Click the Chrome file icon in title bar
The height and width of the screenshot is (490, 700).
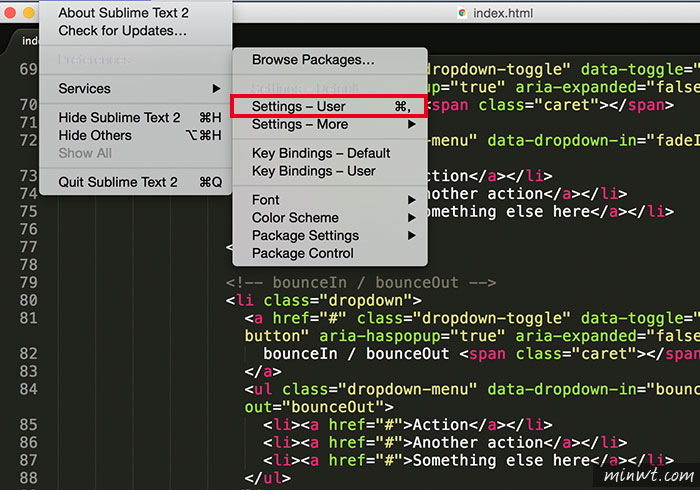pos(462,13)
